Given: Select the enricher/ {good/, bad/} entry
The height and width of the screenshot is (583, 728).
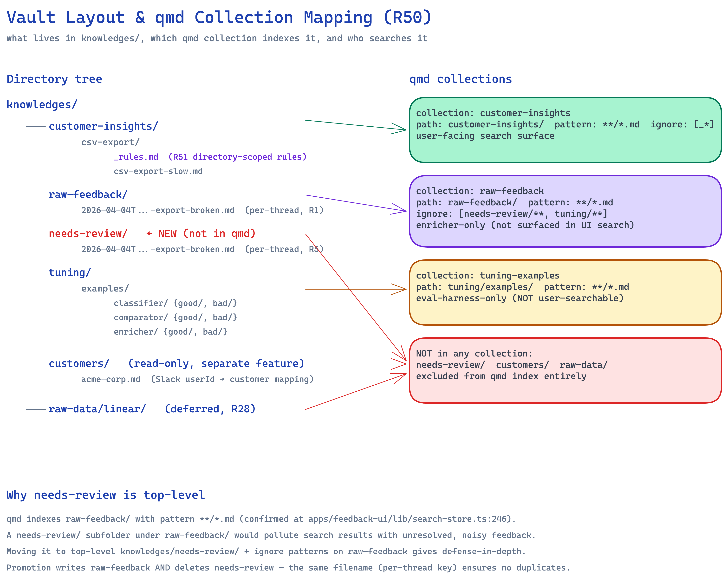Looking at the screenshot, I should (170, 332).
